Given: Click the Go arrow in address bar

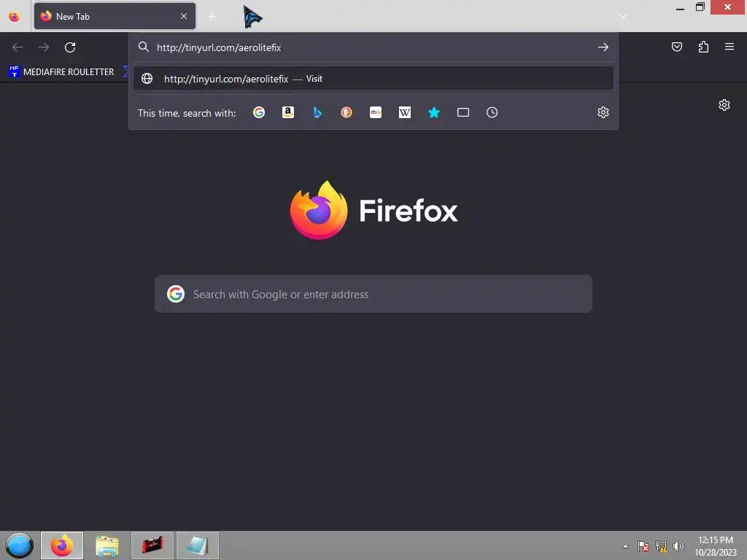Looking at the screenshot, I should [603, 47].
